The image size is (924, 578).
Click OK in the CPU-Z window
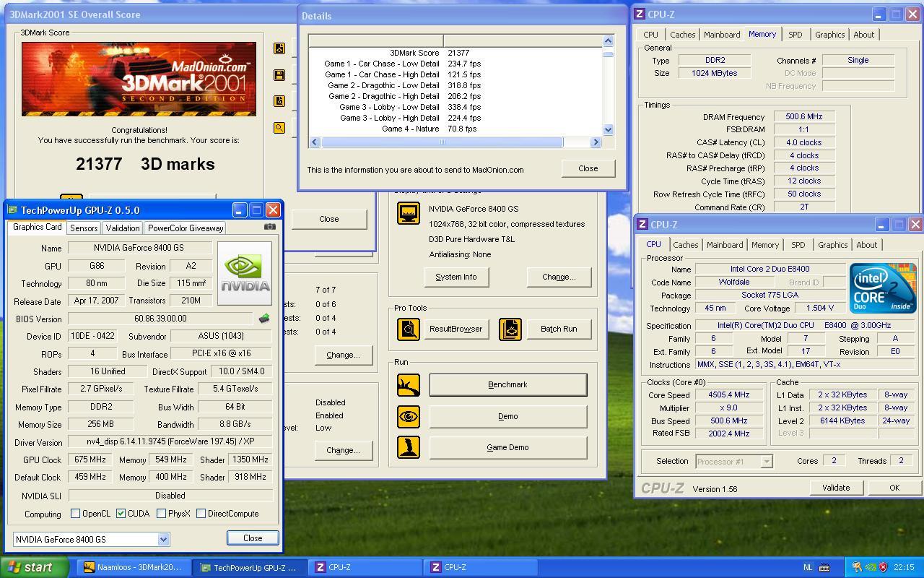[x=894, y=488]
